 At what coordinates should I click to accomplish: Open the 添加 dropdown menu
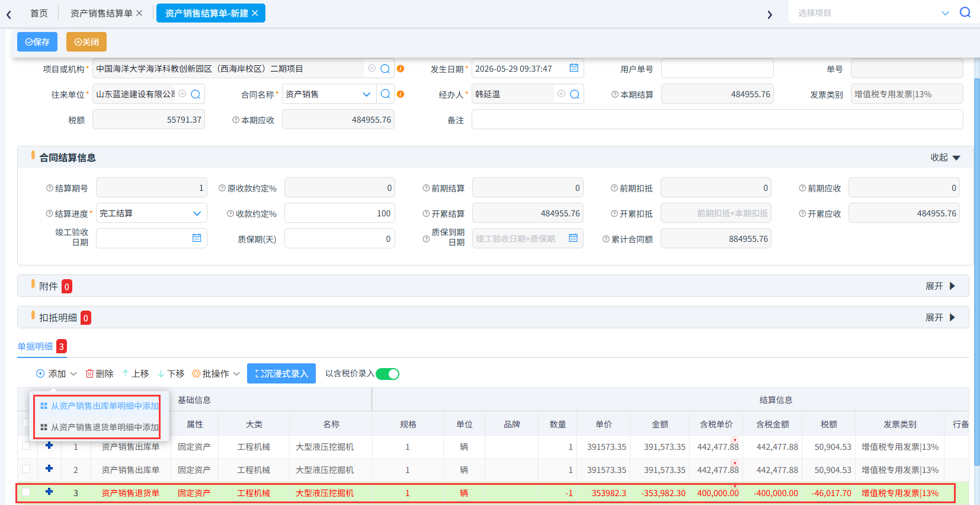click(x=56, y=374)
